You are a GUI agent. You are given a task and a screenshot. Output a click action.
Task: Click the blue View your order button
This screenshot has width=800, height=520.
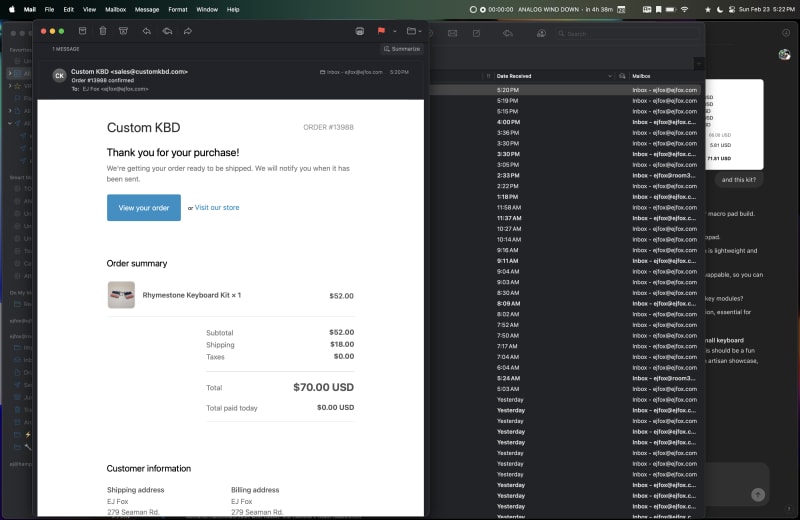[144, 208]
